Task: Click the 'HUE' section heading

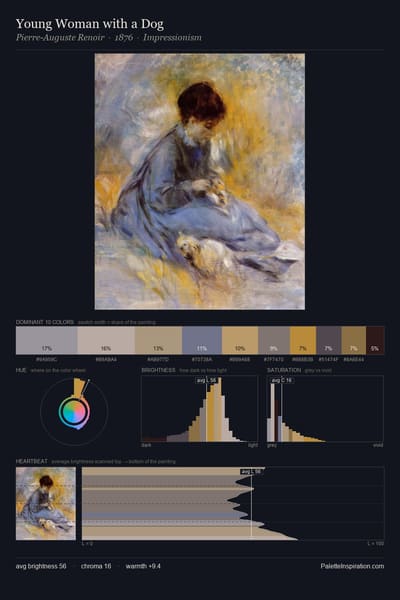Action: tap(21, 370)
